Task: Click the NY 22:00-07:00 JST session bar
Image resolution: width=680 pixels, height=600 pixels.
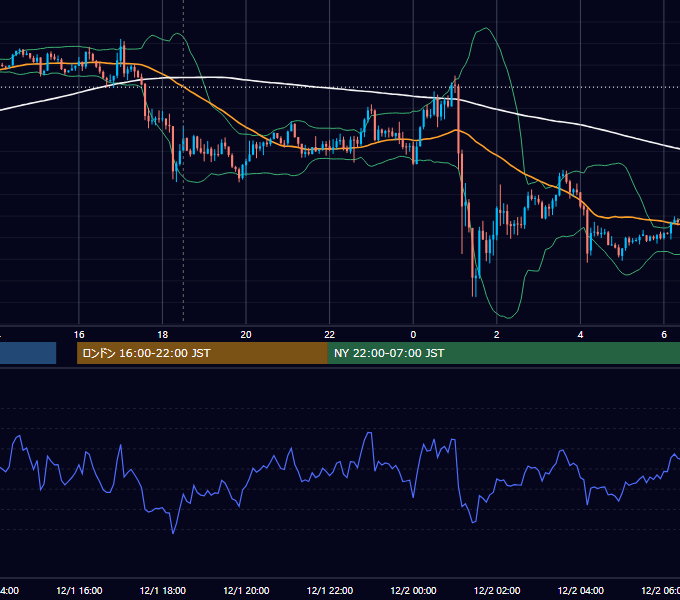Action: click(x=503, y=353)
